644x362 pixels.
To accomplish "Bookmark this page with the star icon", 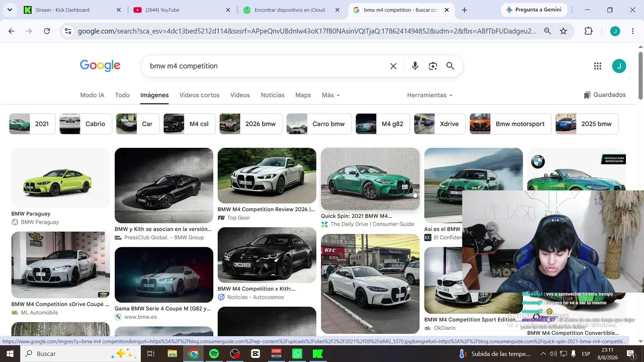I will tap(563, 31).
